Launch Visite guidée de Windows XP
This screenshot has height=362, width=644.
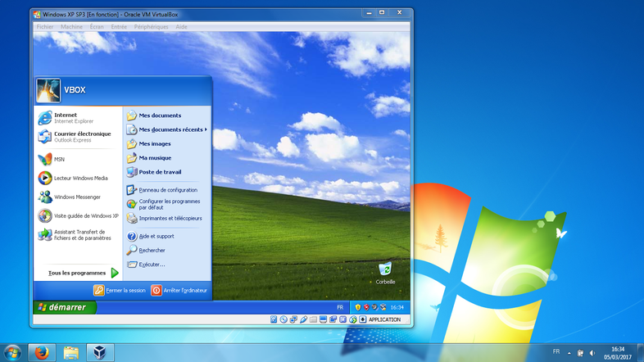(78, 215)
